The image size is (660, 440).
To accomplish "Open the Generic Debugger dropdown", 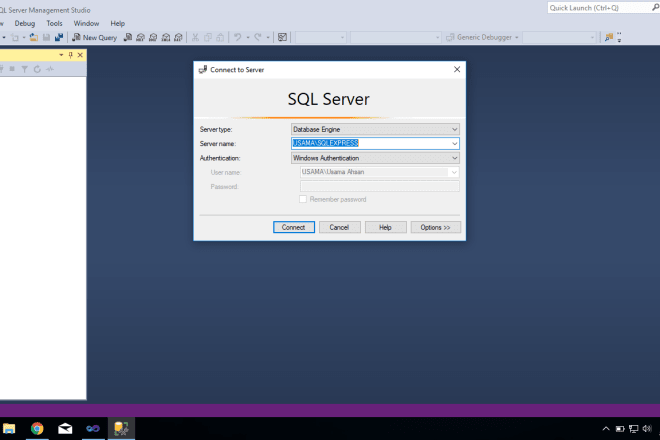I will tap(516, 37).
